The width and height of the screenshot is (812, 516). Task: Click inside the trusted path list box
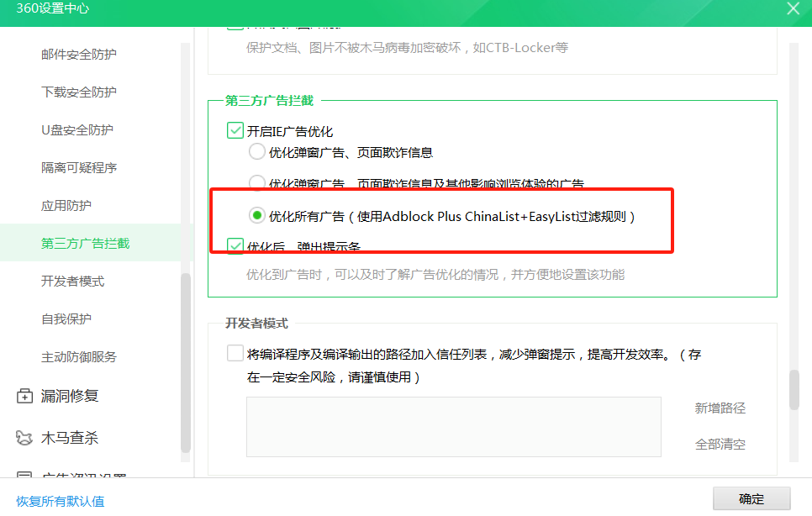(454, 426)
